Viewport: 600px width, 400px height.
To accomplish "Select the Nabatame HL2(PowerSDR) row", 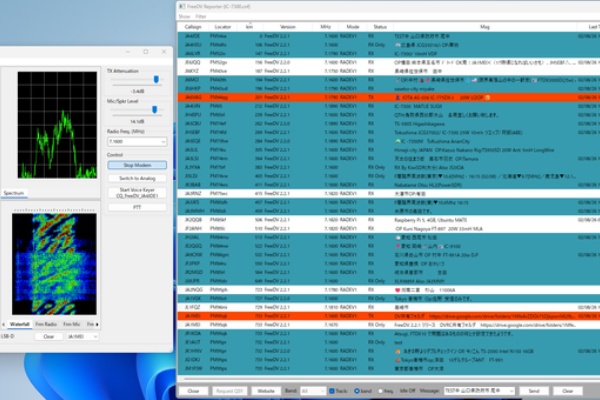I will pos(389,185).
